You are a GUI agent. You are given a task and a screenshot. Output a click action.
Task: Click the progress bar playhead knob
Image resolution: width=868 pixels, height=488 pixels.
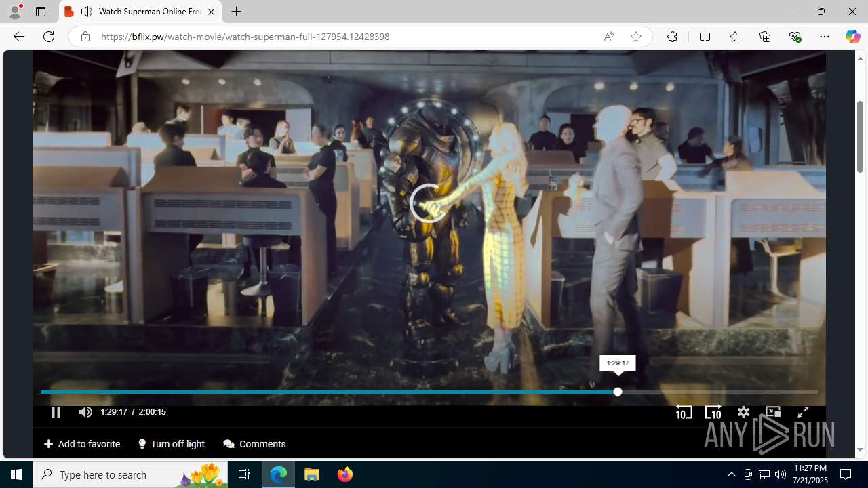[618, 392]
